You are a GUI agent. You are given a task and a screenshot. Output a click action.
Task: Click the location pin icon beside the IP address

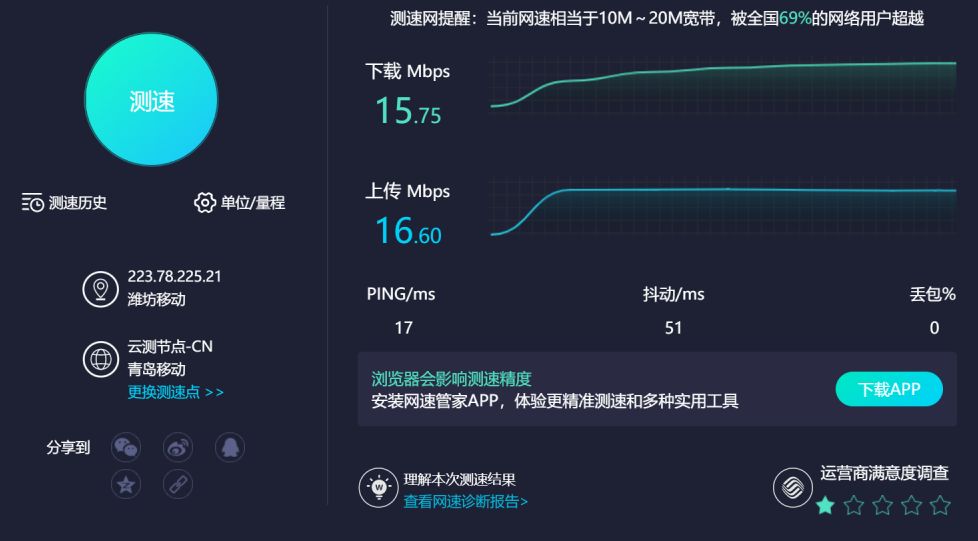coord(100,289)
